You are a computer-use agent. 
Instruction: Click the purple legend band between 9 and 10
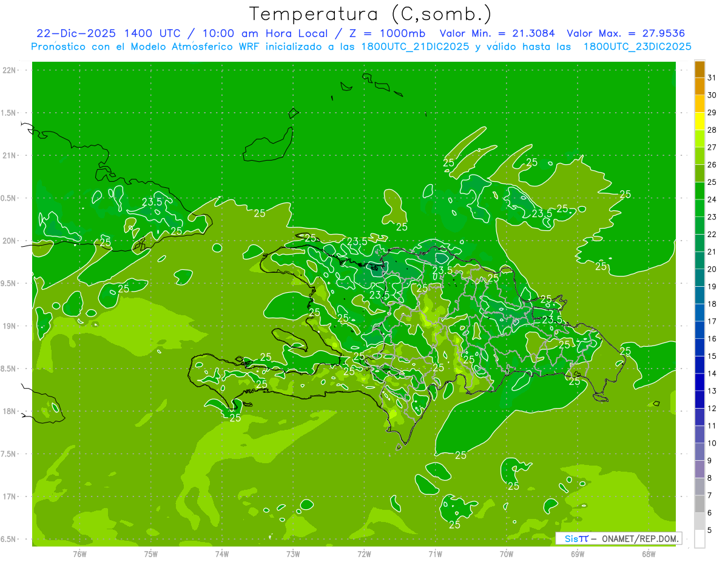[699, 452]
